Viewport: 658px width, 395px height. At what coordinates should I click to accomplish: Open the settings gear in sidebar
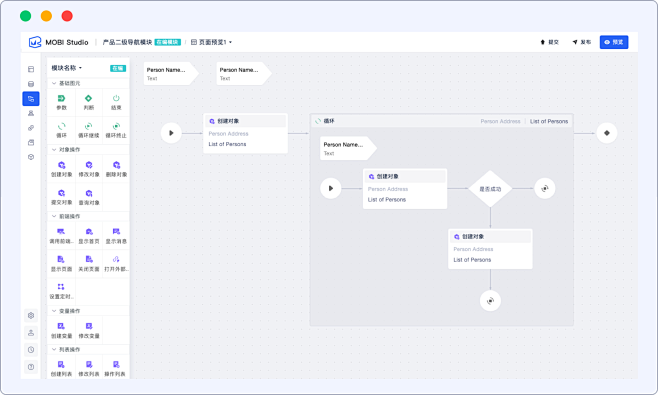click(31, 316)
